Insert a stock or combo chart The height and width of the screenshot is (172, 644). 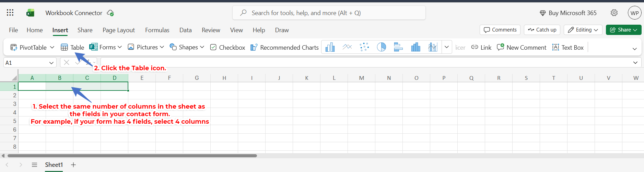coord(433,47)
